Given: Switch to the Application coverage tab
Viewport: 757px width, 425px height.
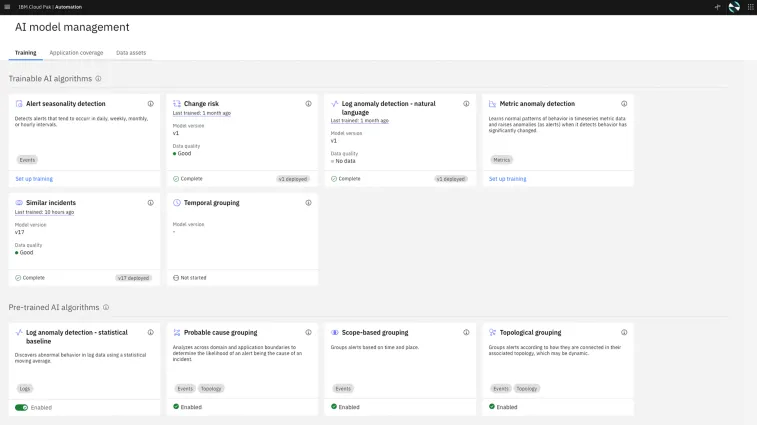Looking at the screenshot, I should 76,52.
